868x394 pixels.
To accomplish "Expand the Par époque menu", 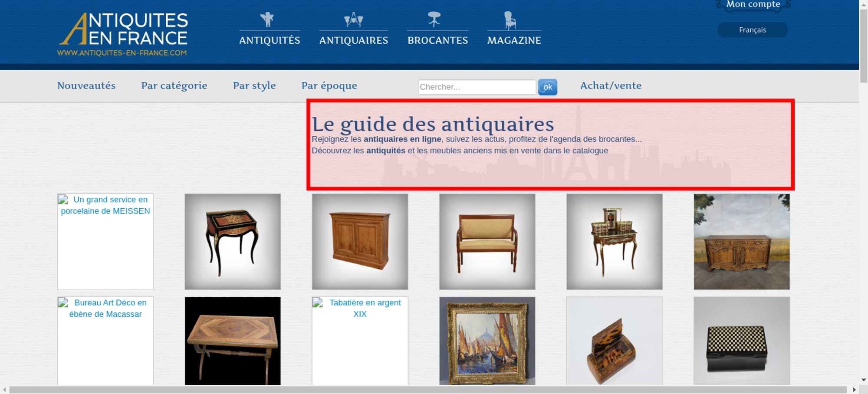I will tap(329, 85).
